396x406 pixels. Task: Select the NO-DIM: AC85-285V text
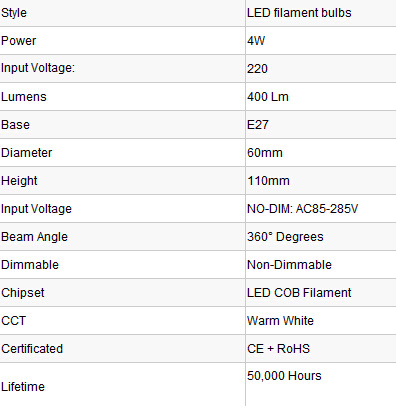302,209
